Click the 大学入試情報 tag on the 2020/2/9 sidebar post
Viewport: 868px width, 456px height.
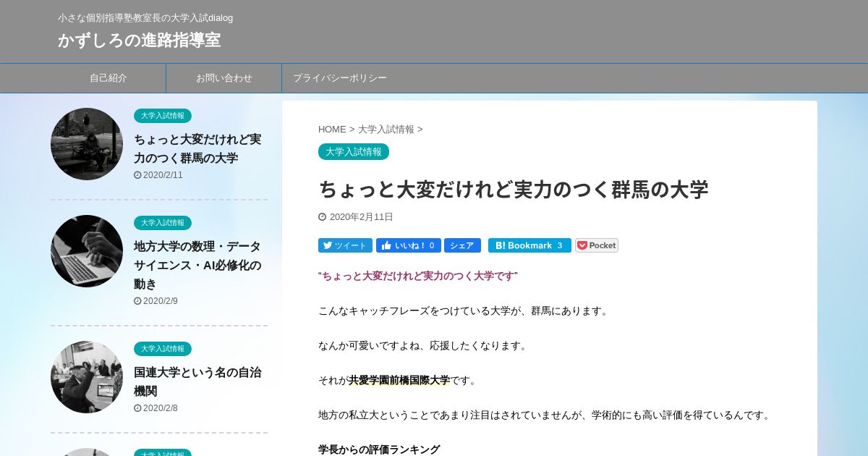click(163, 223)
